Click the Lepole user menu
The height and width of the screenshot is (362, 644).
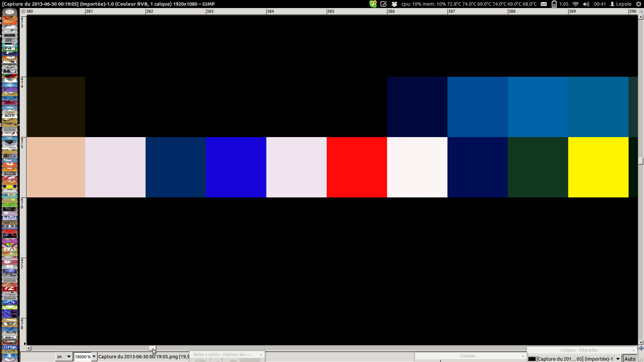pyautogui.click(x=621, y=4)
